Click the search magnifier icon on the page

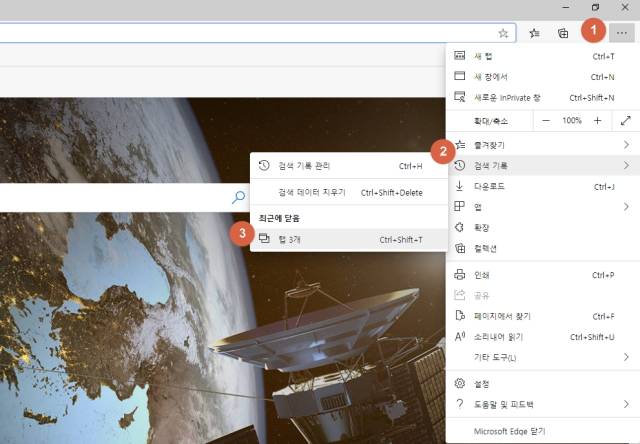click(x=239, y=198)
